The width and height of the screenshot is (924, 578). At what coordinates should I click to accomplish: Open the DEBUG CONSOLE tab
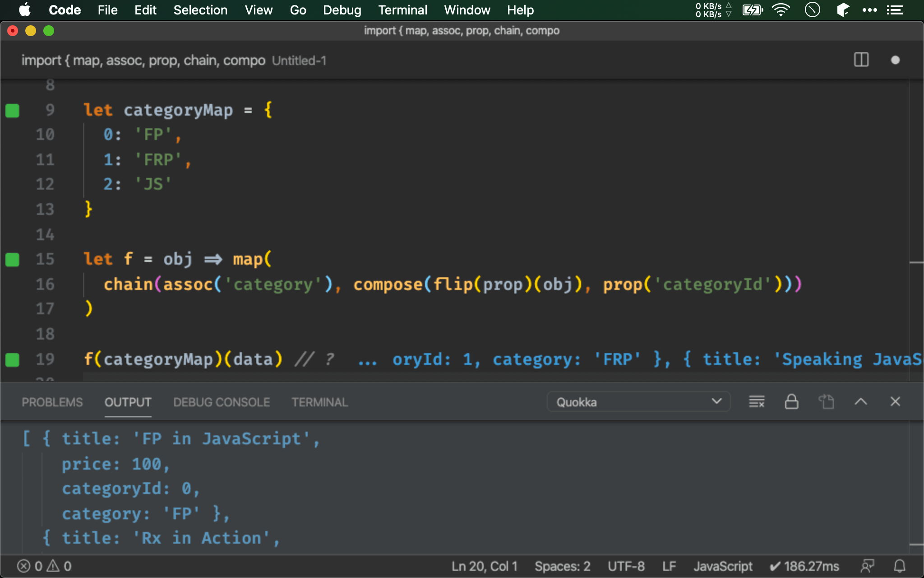pyautogui.click(x=222, y=402)
